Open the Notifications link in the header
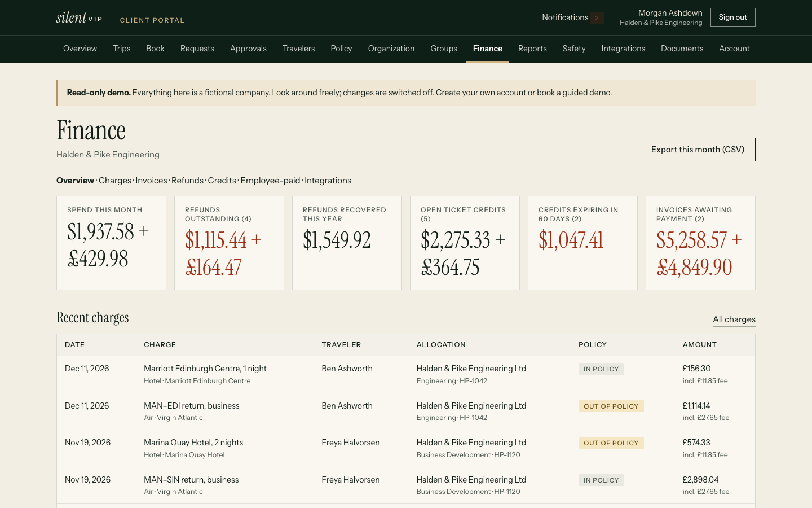 click(x=572, y=17)
